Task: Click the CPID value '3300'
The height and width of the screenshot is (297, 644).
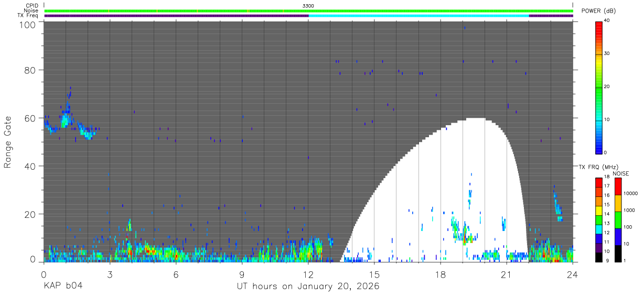Action: point(308,6)
